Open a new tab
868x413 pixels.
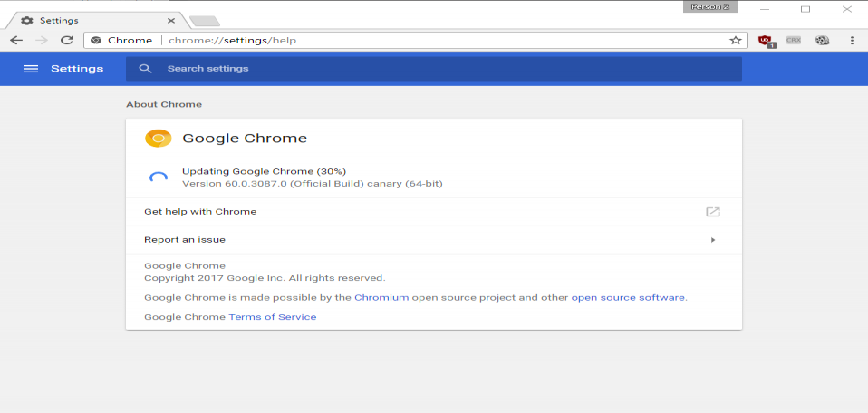pyautogui.click(x=204, y=20)
